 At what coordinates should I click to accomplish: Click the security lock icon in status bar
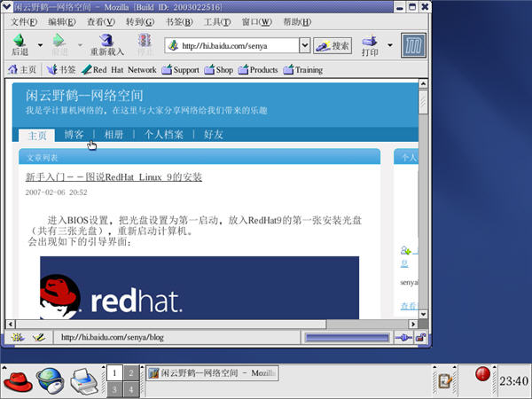coord(420,338)
